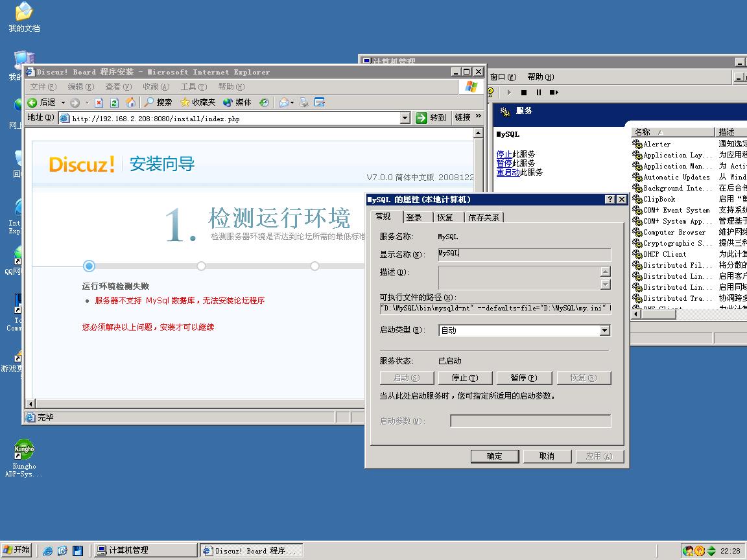This screenshot has height=560, width=747.
Task: Click the 停止(T) service button
Action: [465, 378]
